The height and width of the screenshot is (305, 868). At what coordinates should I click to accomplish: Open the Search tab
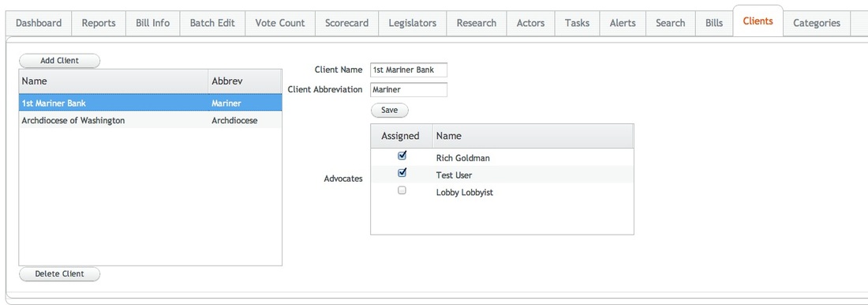click(x=671, y=23)
